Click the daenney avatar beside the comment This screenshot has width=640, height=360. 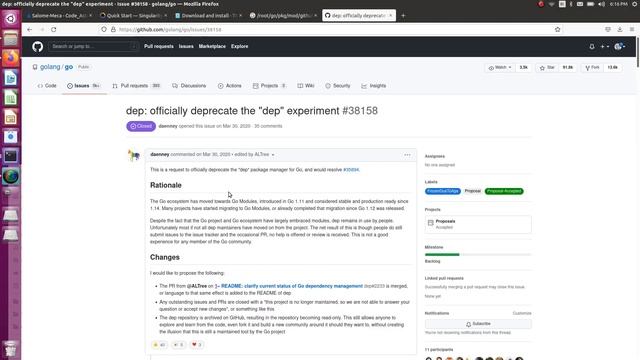tap(134, 156)
